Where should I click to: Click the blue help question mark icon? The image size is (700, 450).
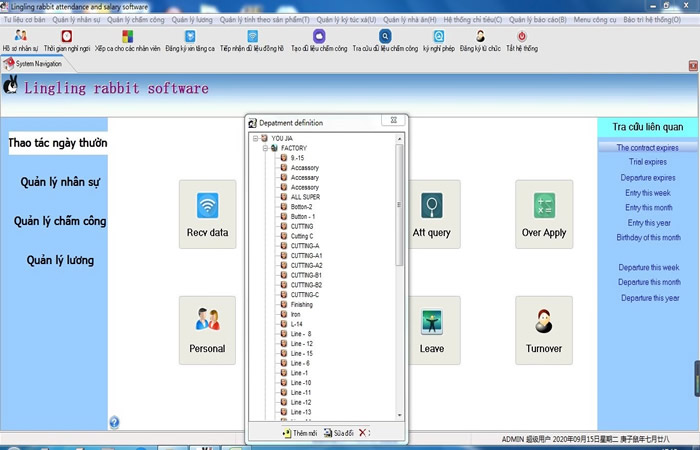114,422
